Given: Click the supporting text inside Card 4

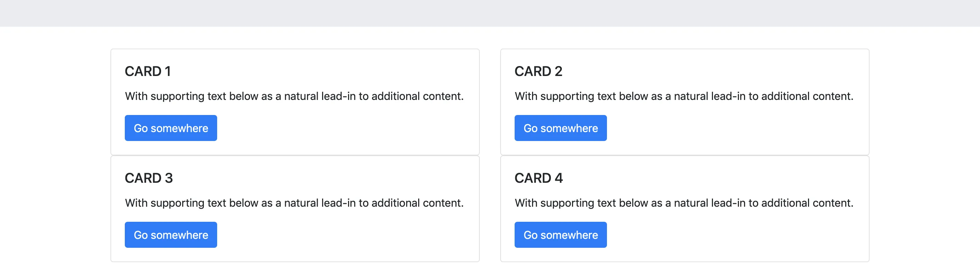Looking at the screenshot, I should click(684, 203).
